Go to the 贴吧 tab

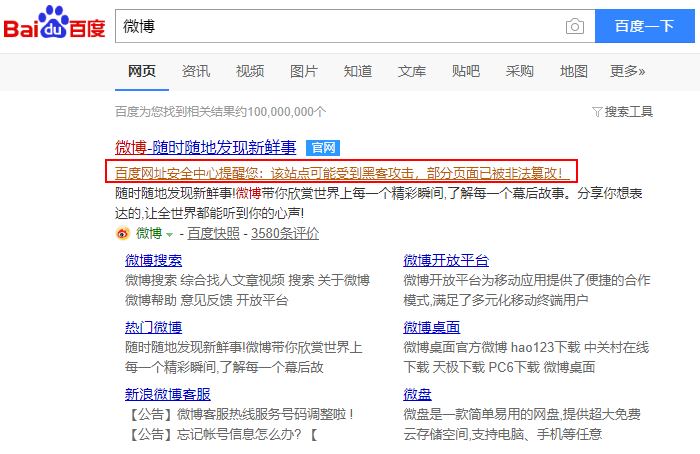[466, 71]
